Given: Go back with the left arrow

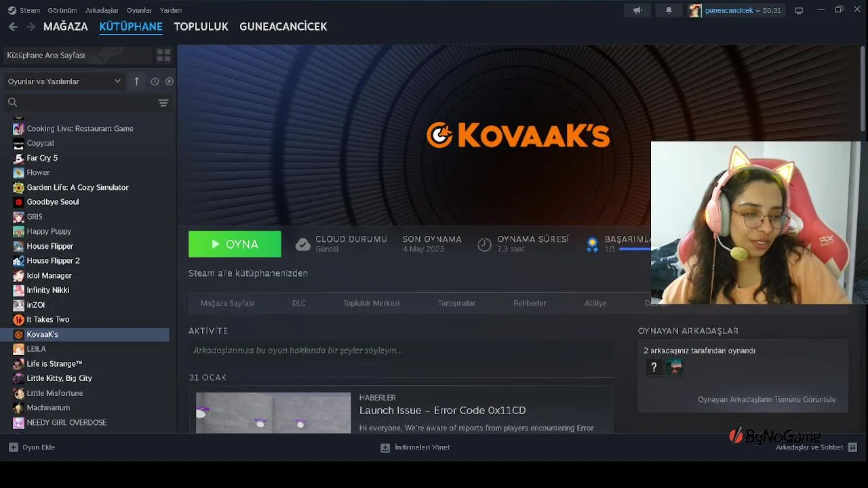Looking at the screenshot, I should tap(13, 26).
